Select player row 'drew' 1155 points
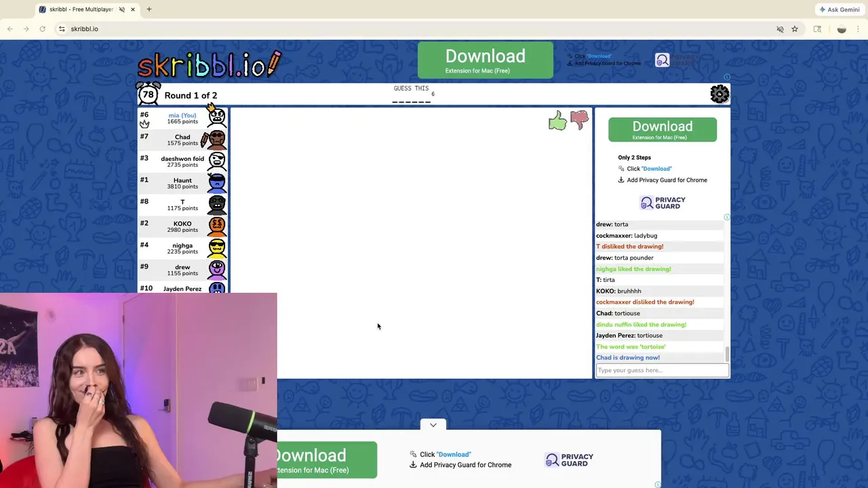868x488 pixels. pyautogui.click(x=182, y=270)
